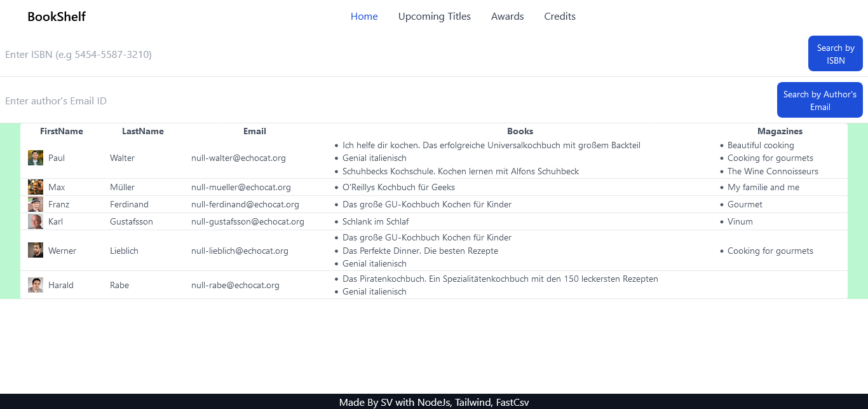This screenshot has height=409, width=868.
Task: Click Search by Author's Email button
Action: [820, 100]
